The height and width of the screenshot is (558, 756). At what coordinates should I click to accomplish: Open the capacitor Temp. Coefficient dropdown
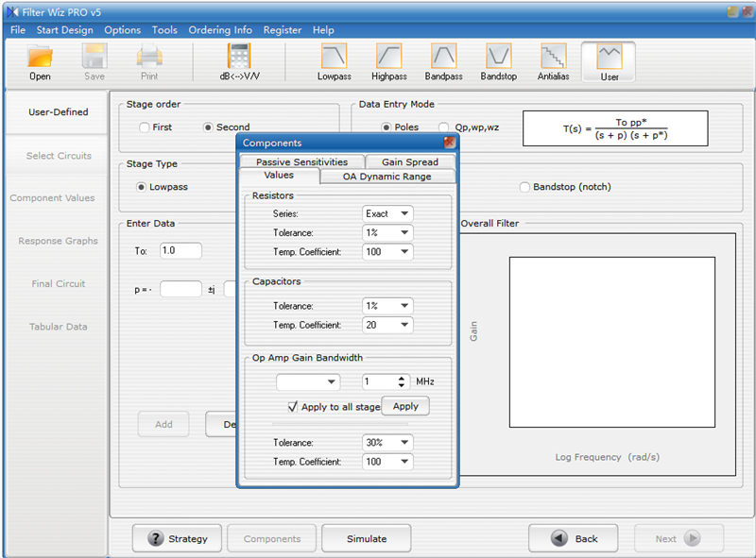pyautogui.click(x=387, y=325)
